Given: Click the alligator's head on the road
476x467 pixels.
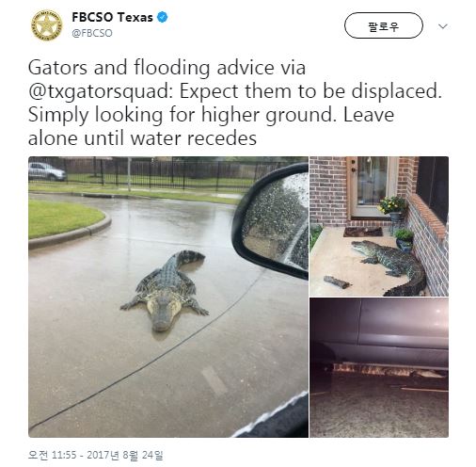Looking at the screenshot, I should [163, 317].
